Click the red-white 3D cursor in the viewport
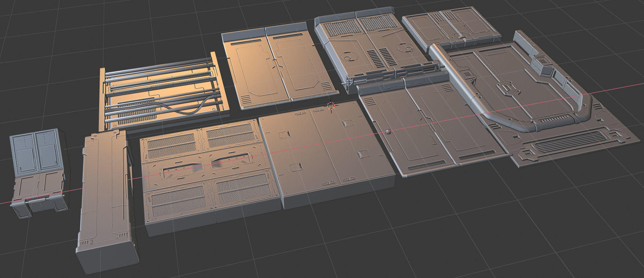The image size is (644, 278). (331, 106)
